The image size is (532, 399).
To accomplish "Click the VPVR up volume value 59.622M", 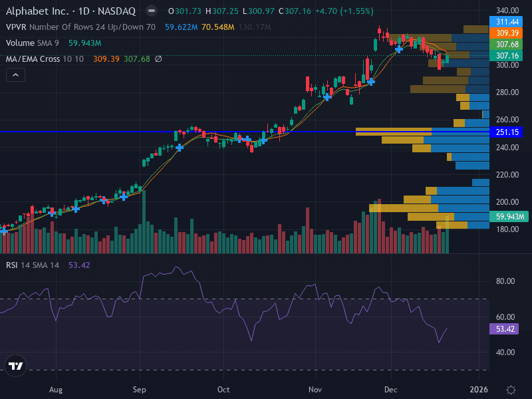I will click(x=181, y=27).
